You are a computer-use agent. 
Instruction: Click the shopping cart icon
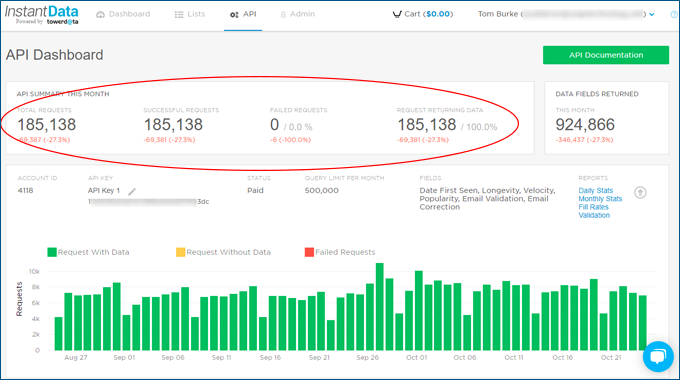[x=397, y=14]
